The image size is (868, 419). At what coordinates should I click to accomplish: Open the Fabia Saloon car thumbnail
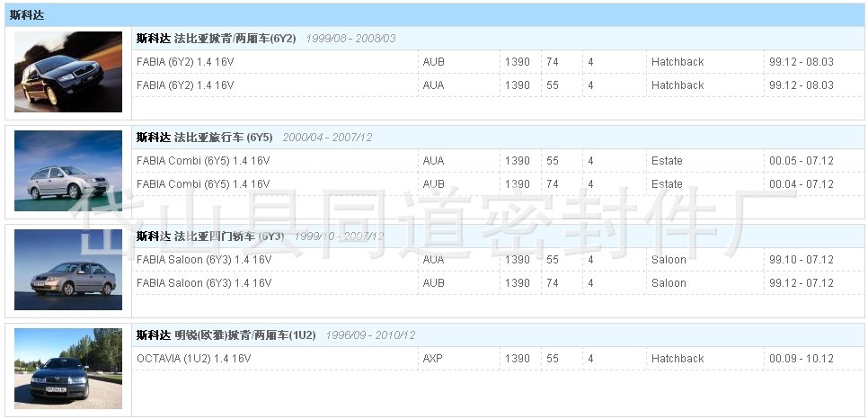click(68, 270)
